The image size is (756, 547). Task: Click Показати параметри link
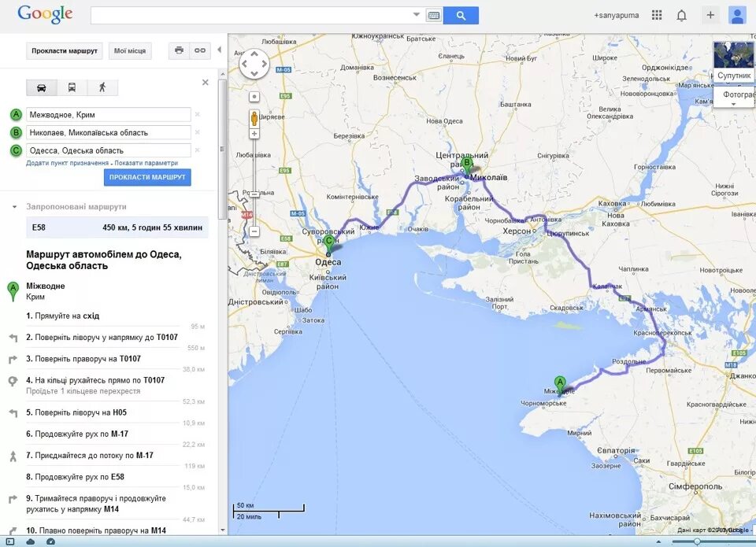pyautogui.click(x=146, y=164)
